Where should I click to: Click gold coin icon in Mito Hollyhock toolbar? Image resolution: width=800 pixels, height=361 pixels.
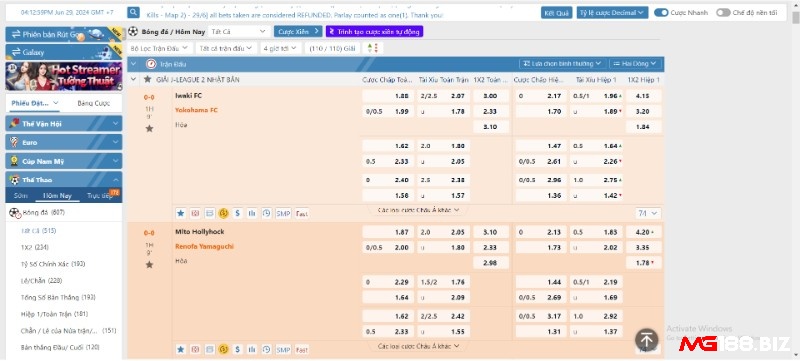[x=223, y=349]
